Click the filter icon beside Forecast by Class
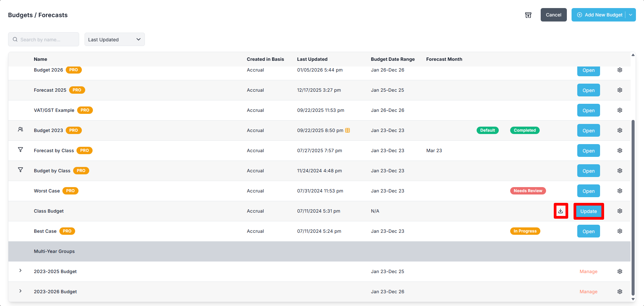Viewport: 644px width, 306px height. 20,150
